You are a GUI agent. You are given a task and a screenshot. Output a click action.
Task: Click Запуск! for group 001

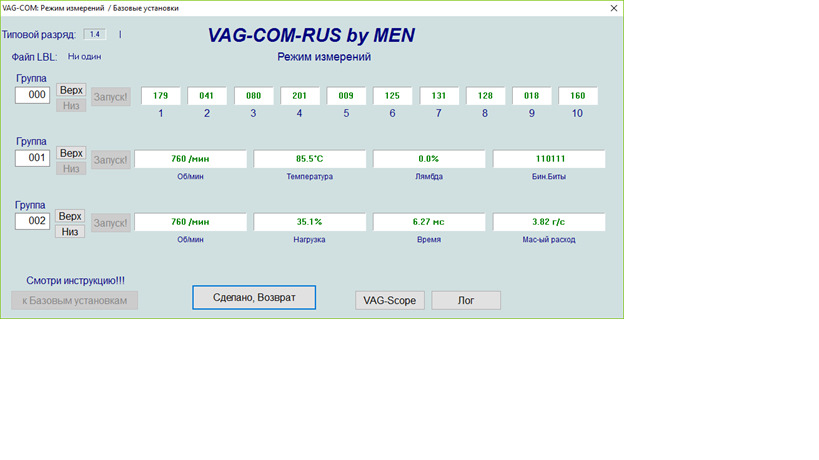tap(111, 160)
